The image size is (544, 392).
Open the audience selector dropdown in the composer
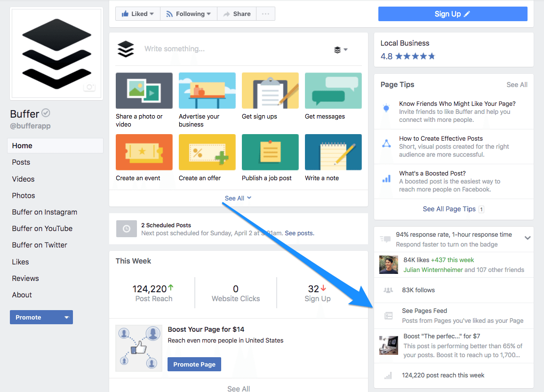(340, 49)
